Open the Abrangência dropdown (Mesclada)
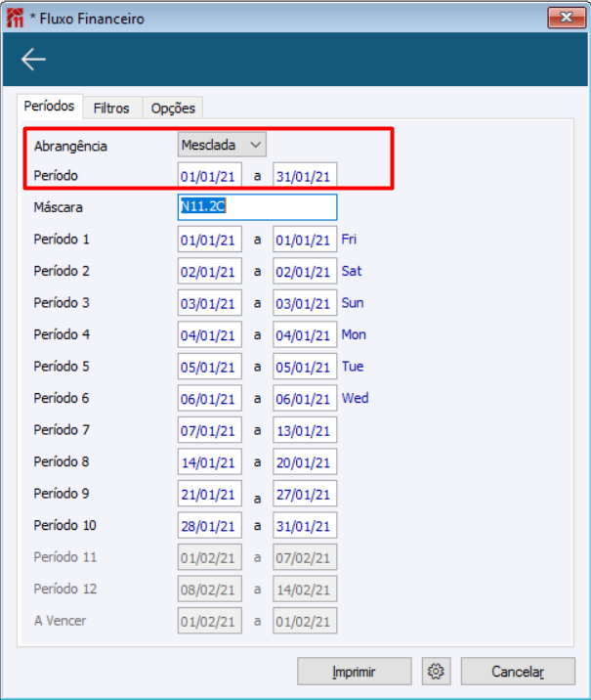Image resolution: width=591 pixels, height=700 pixels. pos(222,145)
